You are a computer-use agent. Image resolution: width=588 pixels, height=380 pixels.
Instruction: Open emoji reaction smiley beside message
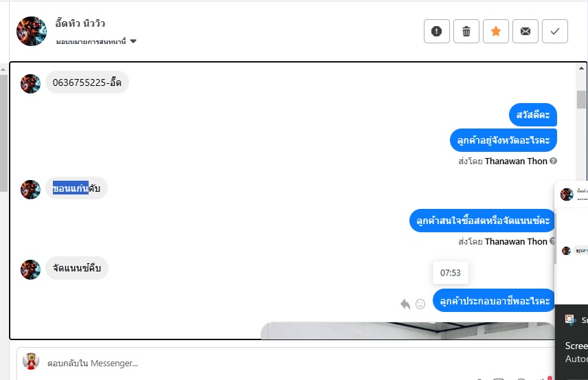click(x=420, y=304)
